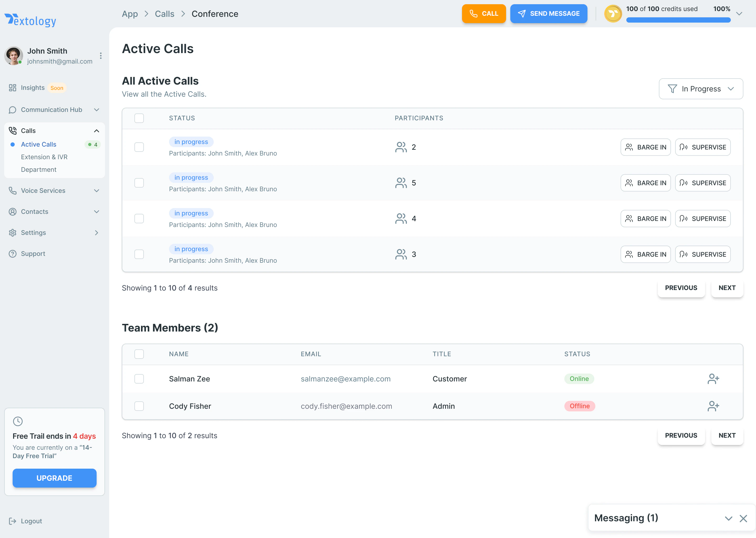Click the orange CALL button
The height and width of the screenshot is (538, 756).
484,14
